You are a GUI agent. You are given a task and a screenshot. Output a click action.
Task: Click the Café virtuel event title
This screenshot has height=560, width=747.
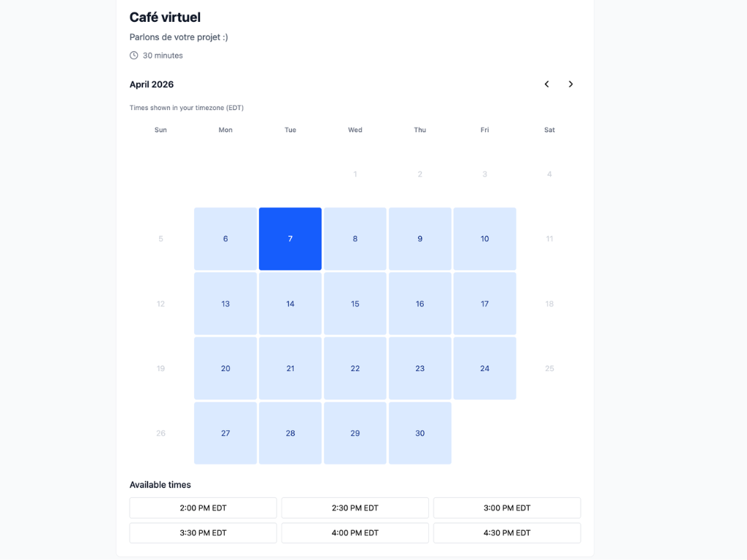tap(163, 17)
